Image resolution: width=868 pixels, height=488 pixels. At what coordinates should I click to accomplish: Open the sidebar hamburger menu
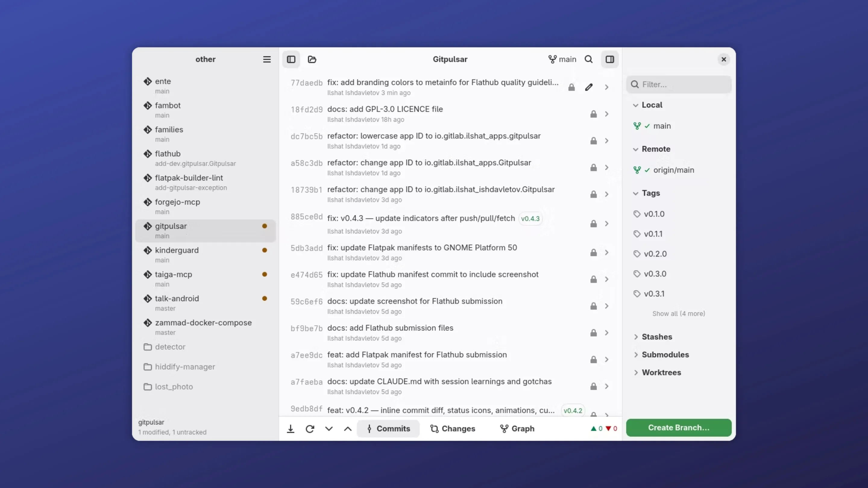(266, 59)
